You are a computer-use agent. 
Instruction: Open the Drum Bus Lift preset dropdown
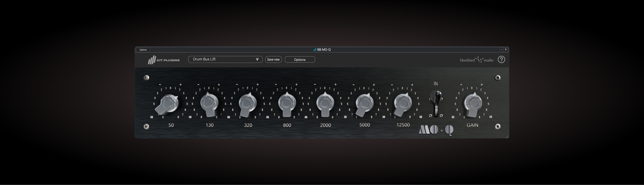point(222,59)
